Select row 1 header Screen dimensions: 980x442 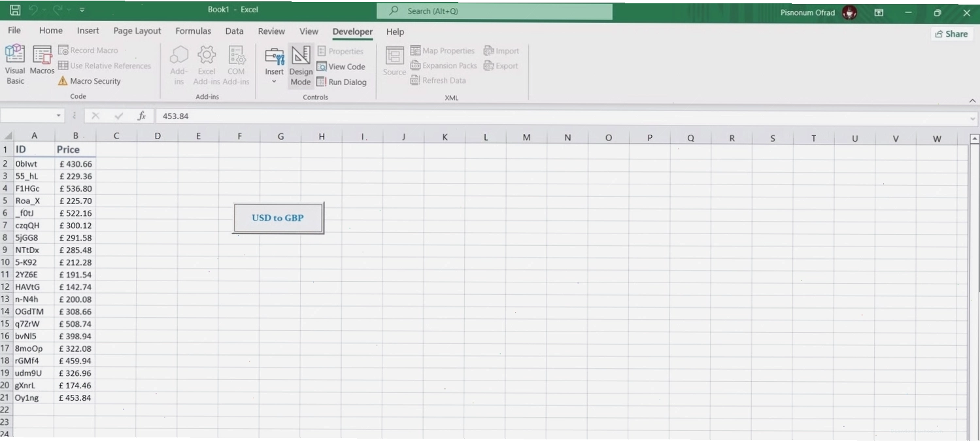pyautogui.click(x=6, y=149)
